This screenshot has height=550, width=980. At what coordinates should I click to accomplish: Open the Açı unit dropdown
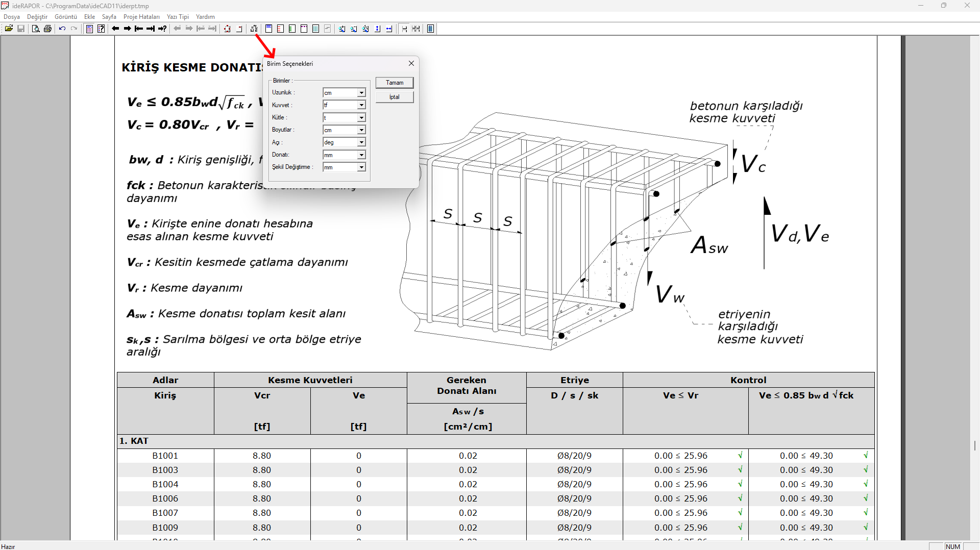pos(361,142)
